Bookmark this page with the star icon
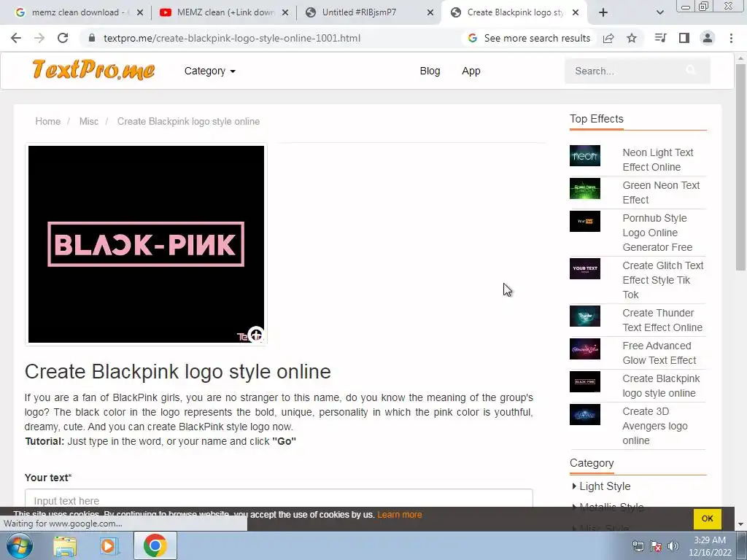The width and height of the screenshot is (747, 560). click(632, 38)
